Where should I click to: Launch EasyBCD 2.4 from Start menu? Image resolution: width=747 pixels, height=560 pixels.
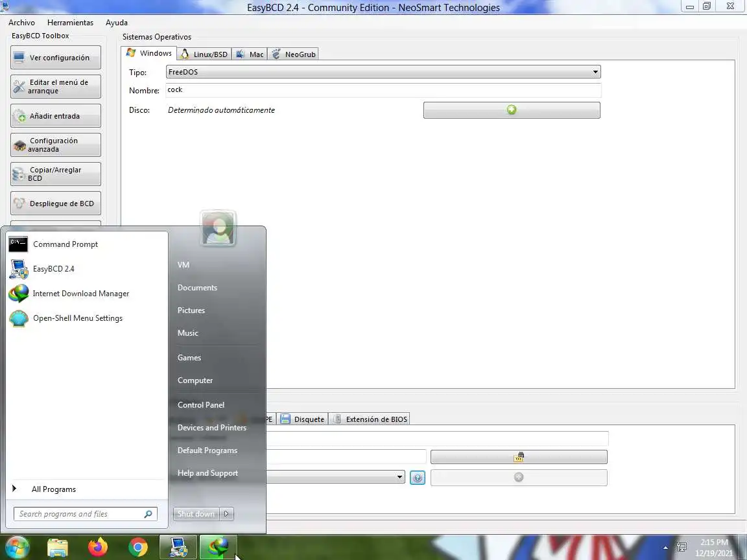[x=87, y=269]
